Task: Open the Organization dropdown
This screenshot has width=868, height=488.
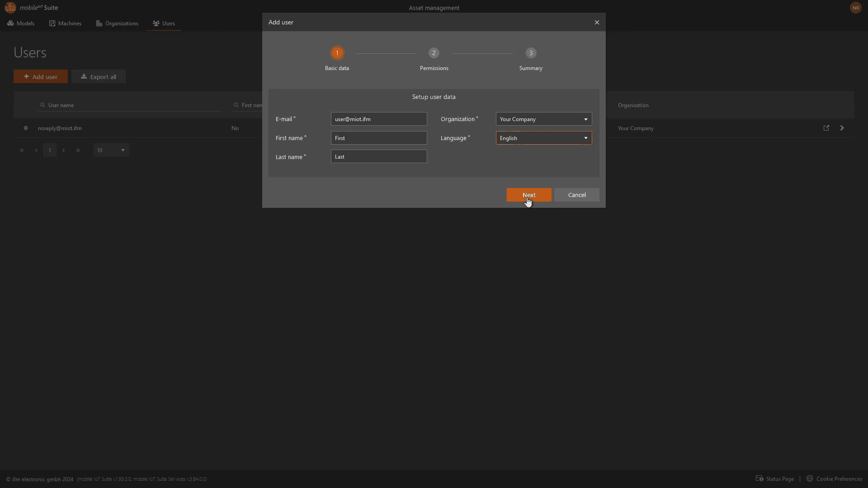Action: click(x=543, y=119)
